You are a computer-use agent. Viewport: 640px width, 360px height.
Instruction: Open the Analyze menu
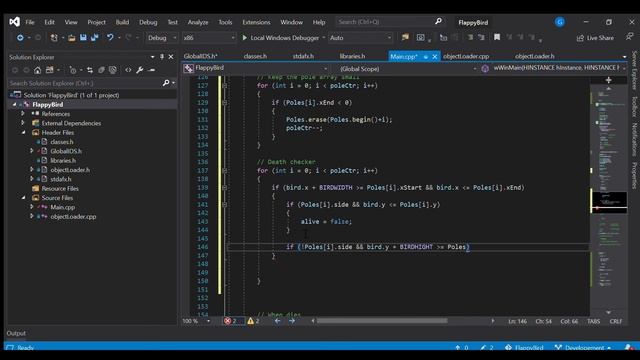click(198, 22)
